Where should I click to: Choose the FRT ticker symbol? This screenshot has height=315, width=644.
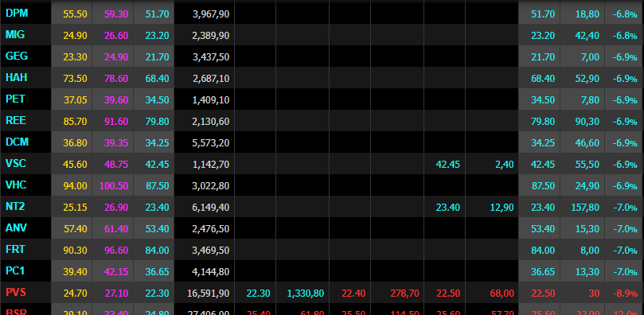pyautogui.click(x=15, y=250)
